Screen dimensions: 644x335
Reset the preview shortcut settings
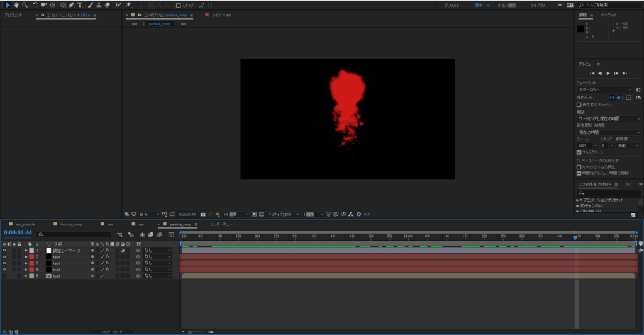click(x=638, y=89)
